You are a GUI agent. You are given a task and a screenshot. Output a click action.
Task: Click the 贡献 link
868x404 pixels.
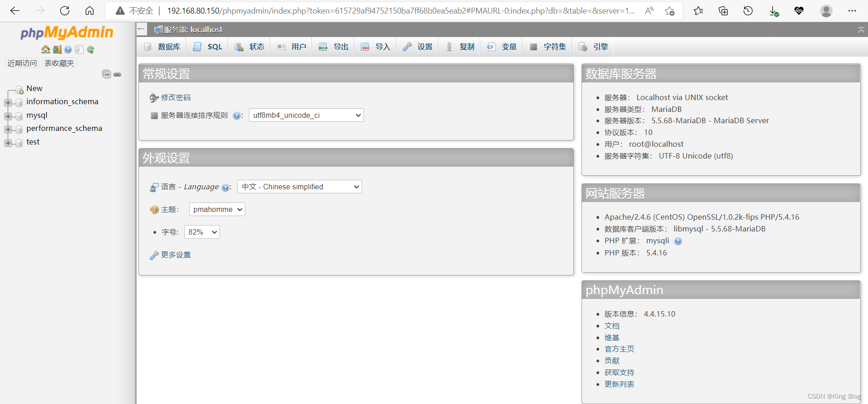click(x=612, y=361)
